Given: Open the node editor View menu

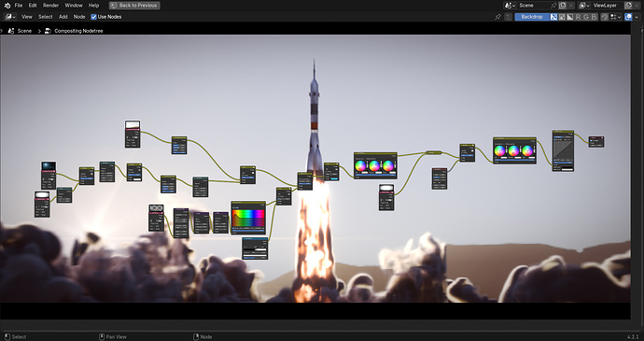Looking at the screenshot, I should (27, 17).
